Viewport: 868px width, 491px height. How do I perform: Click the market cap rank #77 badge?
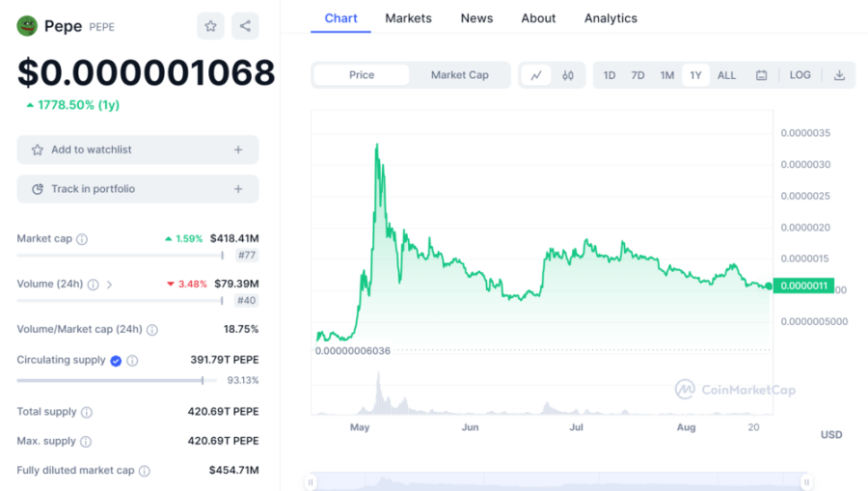[x=247, y=256]
